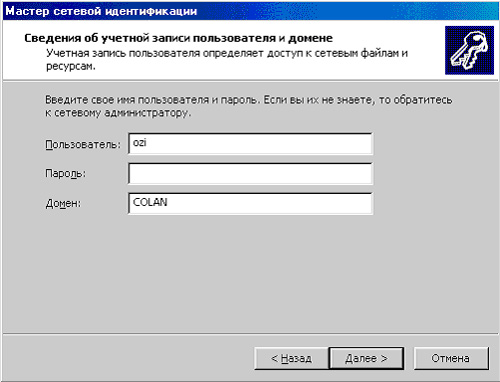The width and height of the screenshot is (500, 382).
Task: Proceed by clicking Далее
Action: point(366,358)
